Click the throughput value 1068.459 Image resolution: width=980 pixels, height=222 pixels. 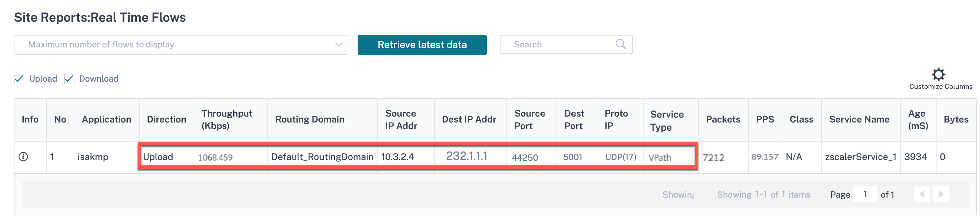coord(215,157)
